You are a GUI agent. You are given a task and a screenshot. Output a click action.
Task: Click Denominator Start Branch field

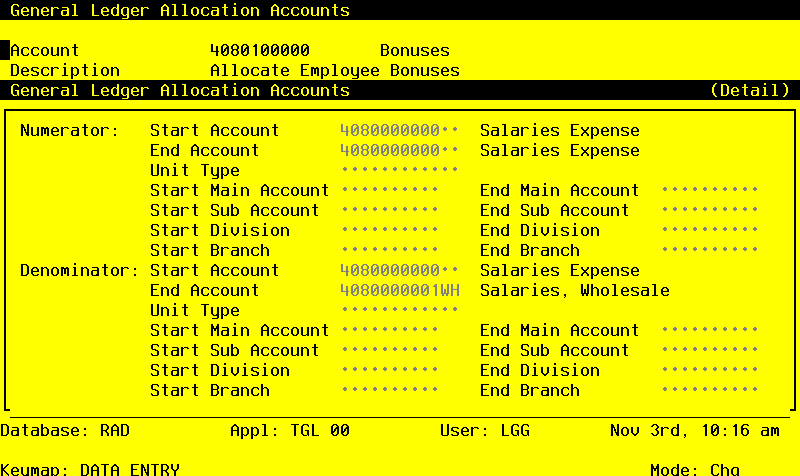click(x=390, y=390)
